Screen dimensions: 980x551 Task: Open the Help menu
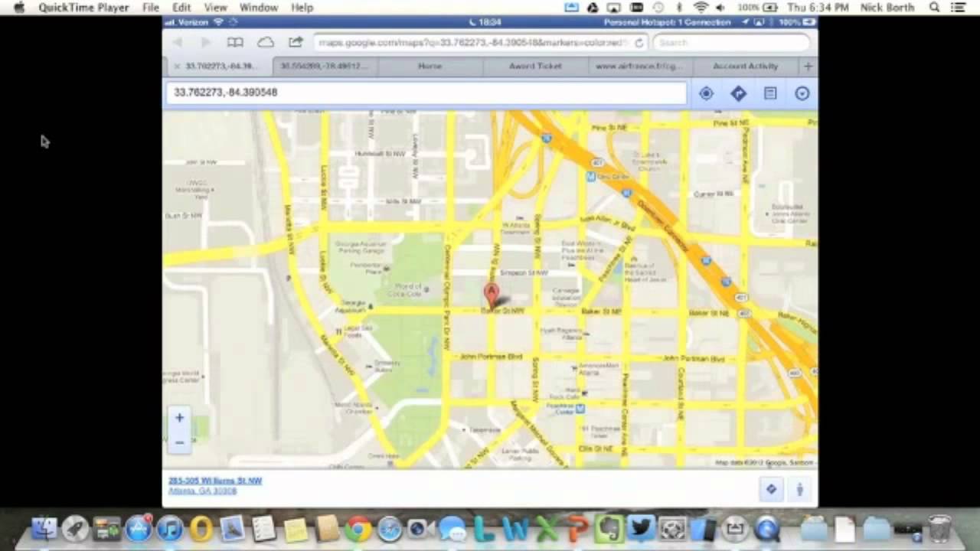(x=302, y=8)
